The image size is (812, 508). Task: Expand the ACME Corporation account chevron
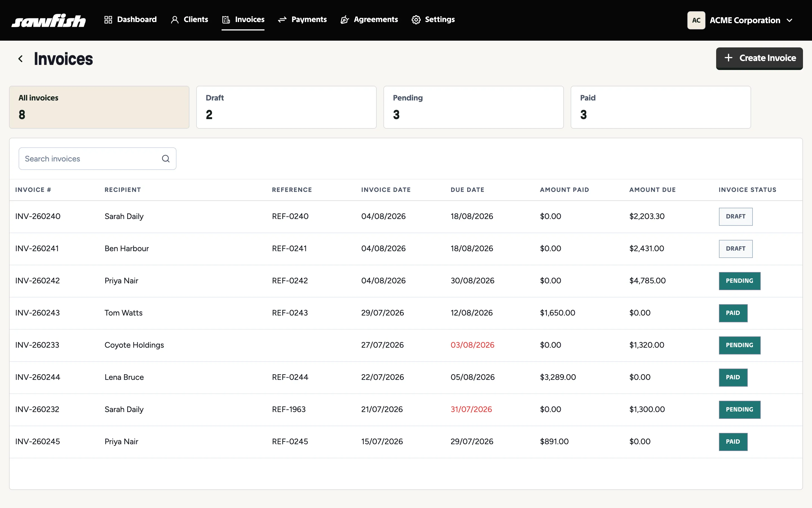789,21
